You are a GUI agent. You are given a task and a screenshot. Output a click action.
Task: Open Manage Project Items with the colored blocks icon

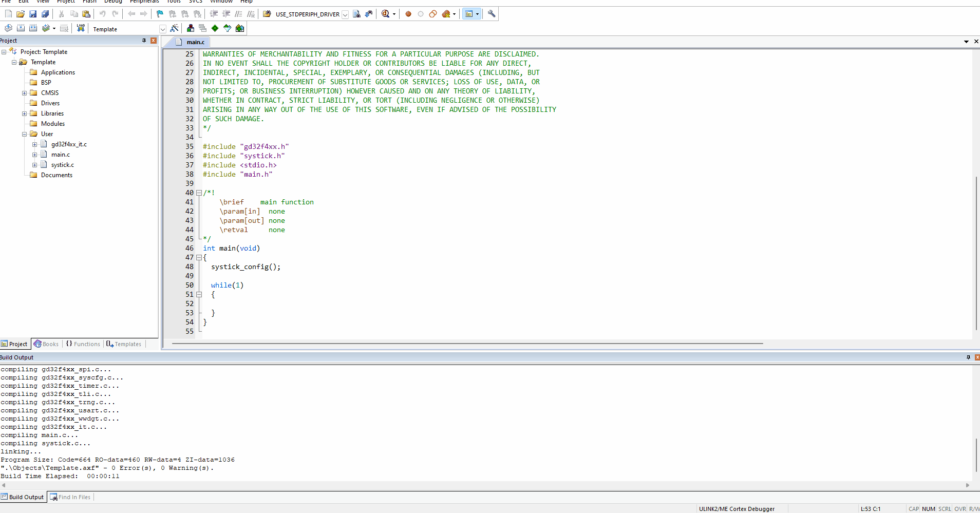[191, 28]
